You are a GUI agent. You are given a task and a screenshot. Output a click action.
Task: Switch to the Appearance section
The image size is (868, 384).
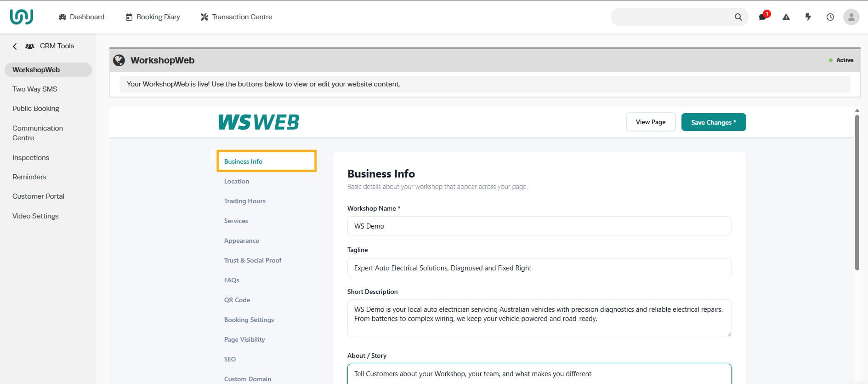[x=241, y=241]
